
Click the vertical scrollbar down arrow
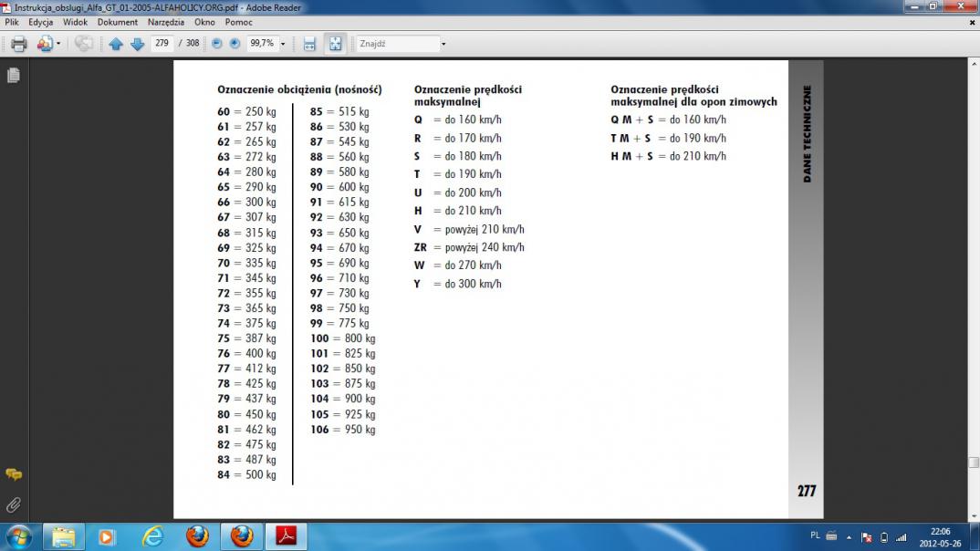tap(974, 516)
